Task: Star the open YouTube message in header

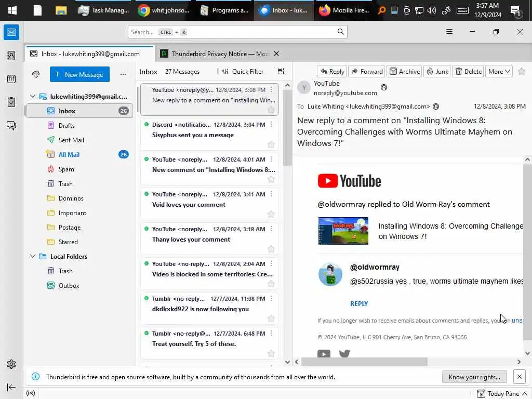Action: (522, 71)
